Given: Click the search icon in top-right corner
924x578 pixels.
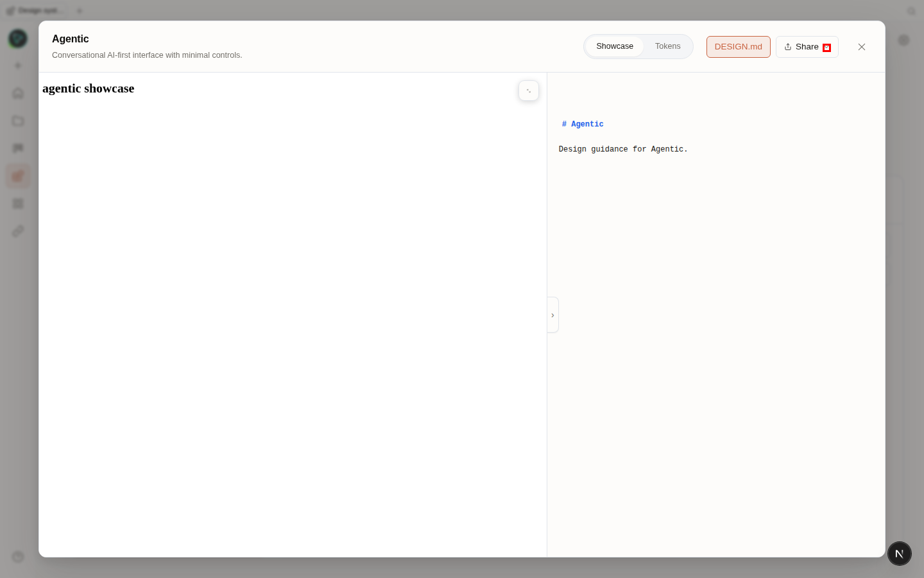Looking at the screenshot, I should [x=911, y=11].
